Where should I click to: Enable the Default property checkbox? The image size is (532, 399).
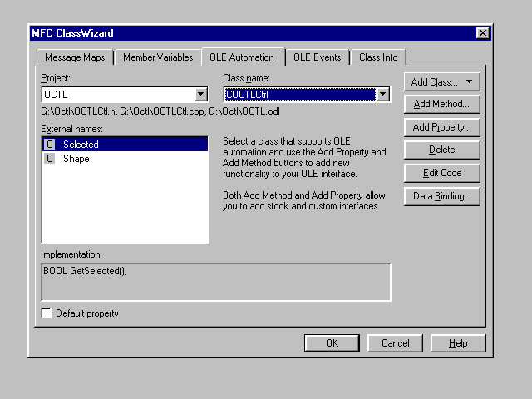tap(47, 313)
